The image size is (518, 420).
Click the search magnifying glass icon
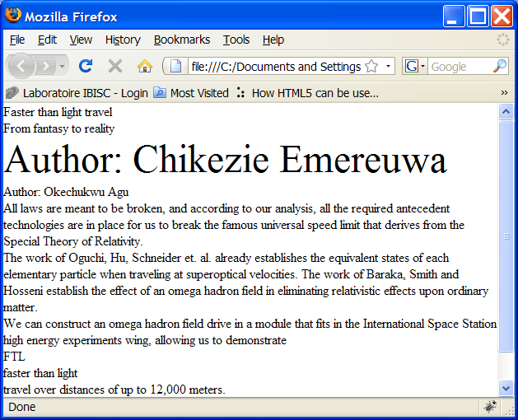[500, 66]
